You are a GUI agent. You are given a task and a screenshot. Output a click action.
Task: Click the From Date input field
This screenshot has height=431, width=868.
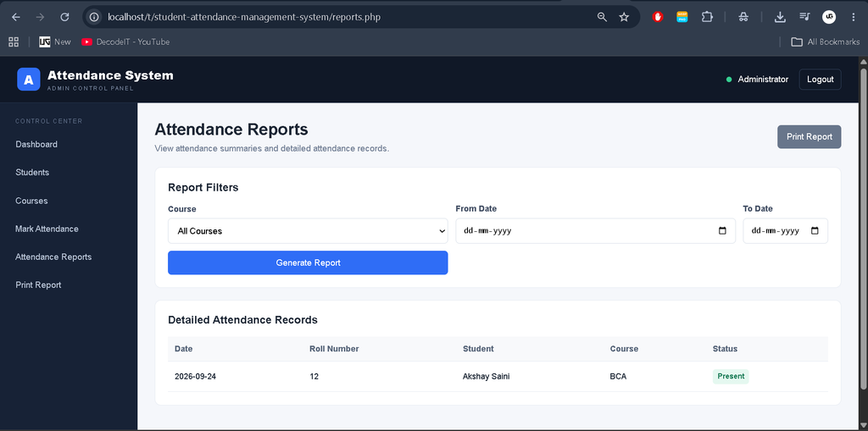(x=595, y=230)
